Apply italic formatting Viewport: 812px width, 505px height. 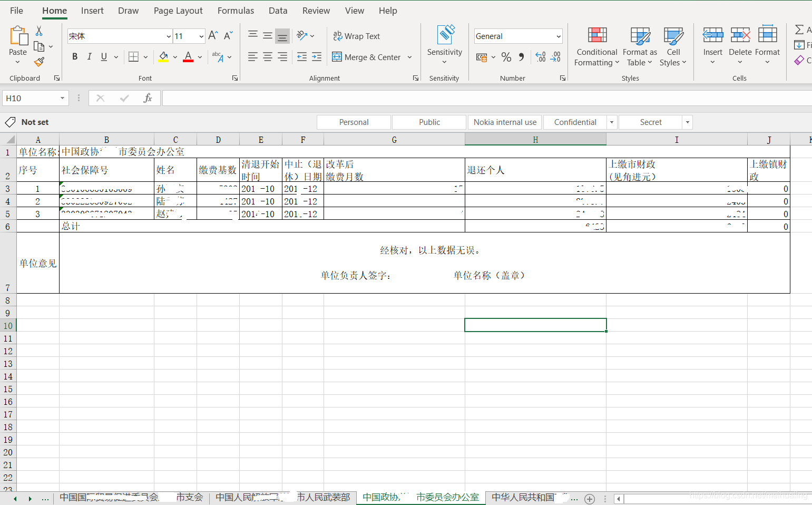coord(89,56)
